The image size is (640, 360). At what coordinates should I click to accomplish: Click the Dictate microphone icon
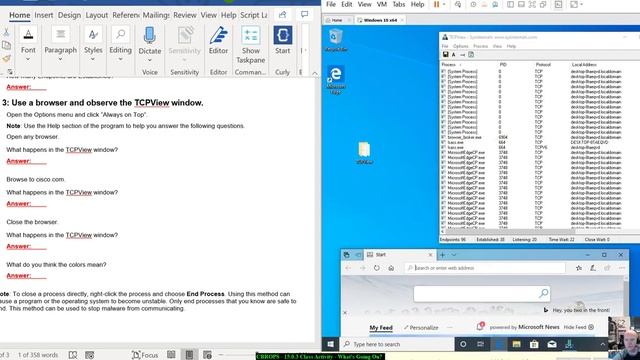pyautogui.click(x=150, y=36)
